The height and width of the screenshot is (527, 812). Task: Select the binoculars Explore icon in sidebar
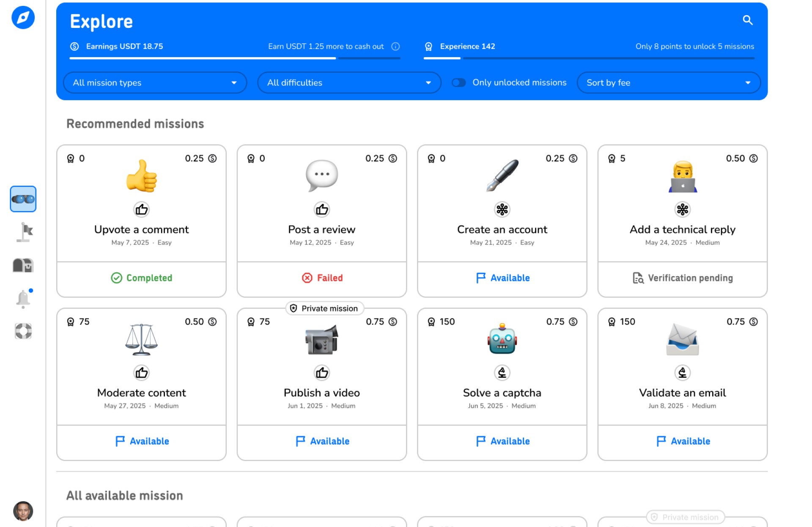23,199
